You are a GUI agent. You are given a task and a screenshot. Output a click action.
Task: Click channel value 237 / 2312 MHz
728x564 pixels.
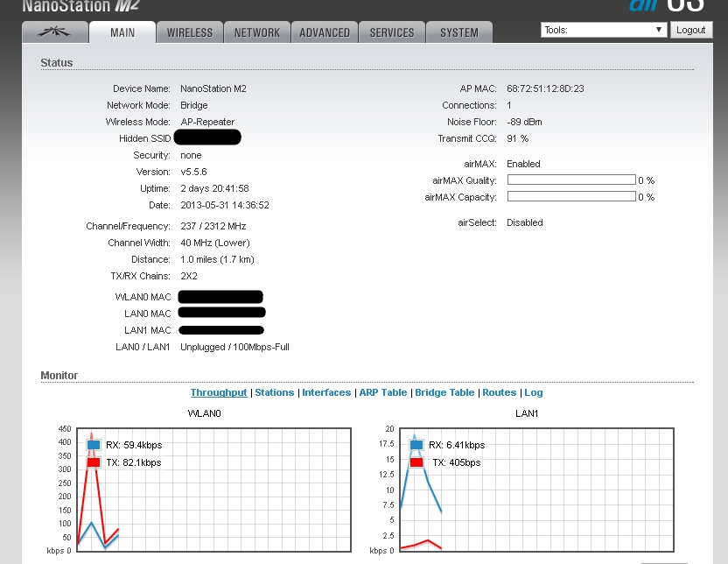point(213,226)
